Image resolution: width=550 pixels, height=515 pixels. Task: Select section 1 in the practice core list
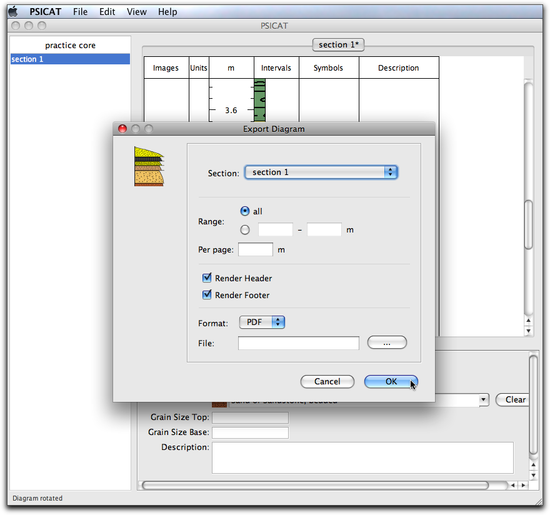coord(70,59)
